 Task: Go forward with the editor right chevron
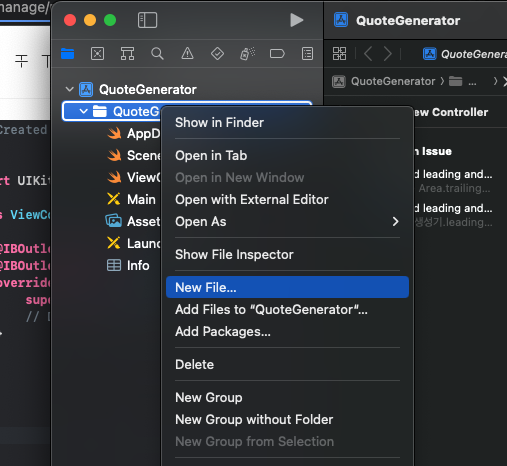[387, 54]
